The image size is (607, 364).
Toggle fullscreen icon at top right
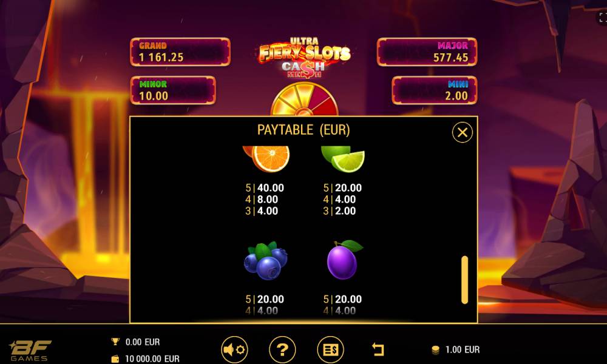pyautogui.click(x=602, y=18)
